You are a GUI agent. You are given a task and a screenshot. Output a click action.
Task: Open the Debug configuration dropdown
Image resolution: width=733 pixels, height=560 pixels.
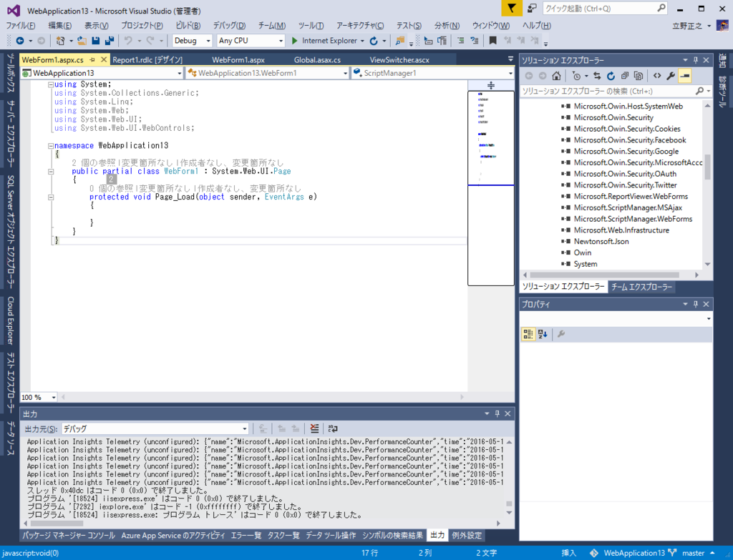click(192, 41)
